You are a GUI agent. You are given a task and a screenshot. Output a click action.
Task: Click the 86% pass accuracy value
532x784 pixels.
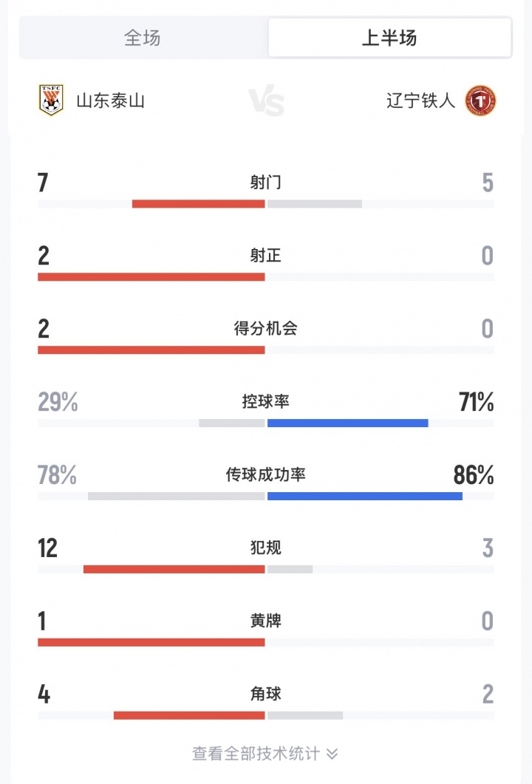click(x=474, y=475)
